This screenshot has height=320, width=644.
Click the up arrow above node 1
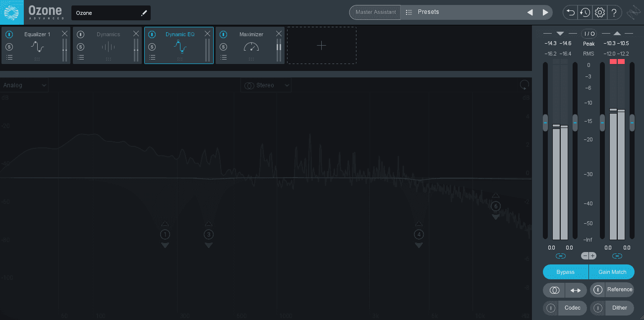[165, 224]
